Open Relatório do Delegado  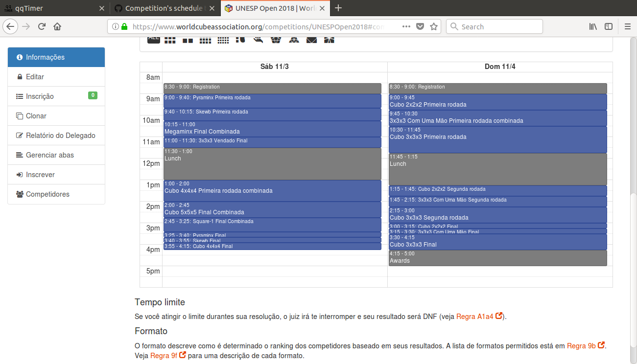pyautogui.click(x=56, y=136)
